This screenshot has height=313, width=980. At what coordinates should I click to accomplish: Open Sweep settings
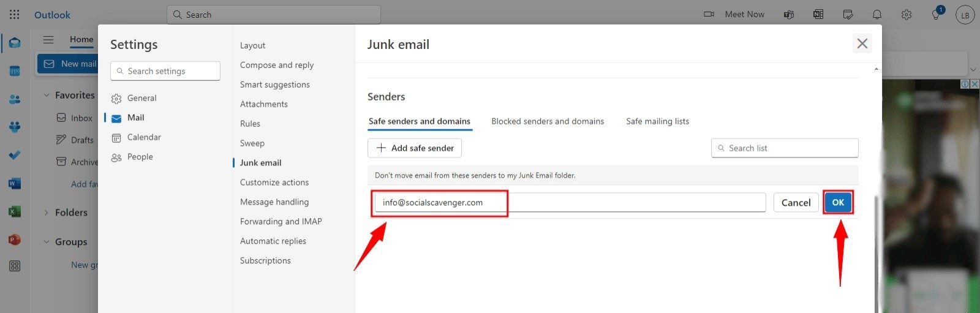coord(252,143)
